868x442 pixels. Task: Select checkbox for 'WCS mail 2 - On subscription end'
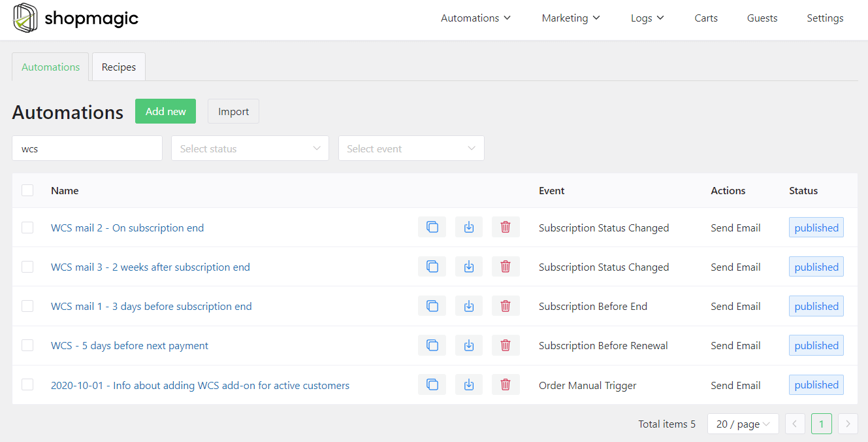point(27,228)
